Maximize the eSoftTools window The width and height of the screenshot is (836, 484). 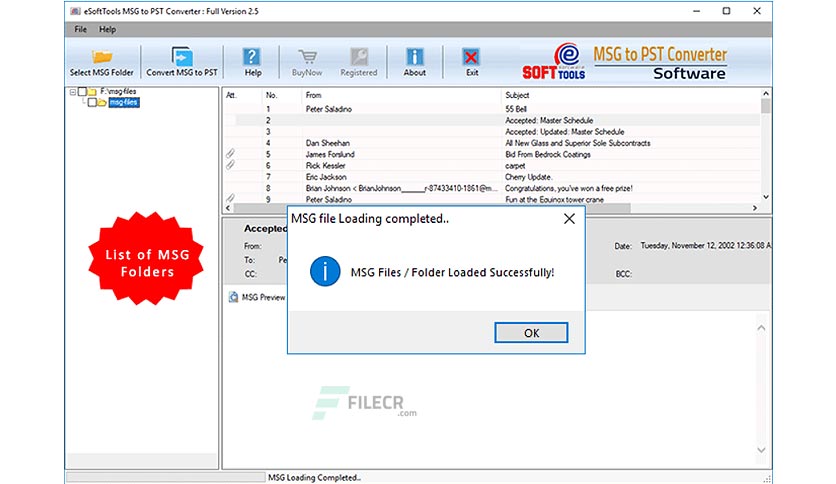[726, 11]
